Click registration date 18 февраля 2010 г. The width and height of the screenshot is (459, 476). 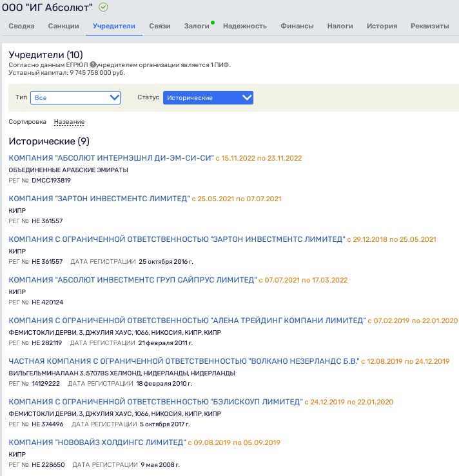tap(164, 384)
